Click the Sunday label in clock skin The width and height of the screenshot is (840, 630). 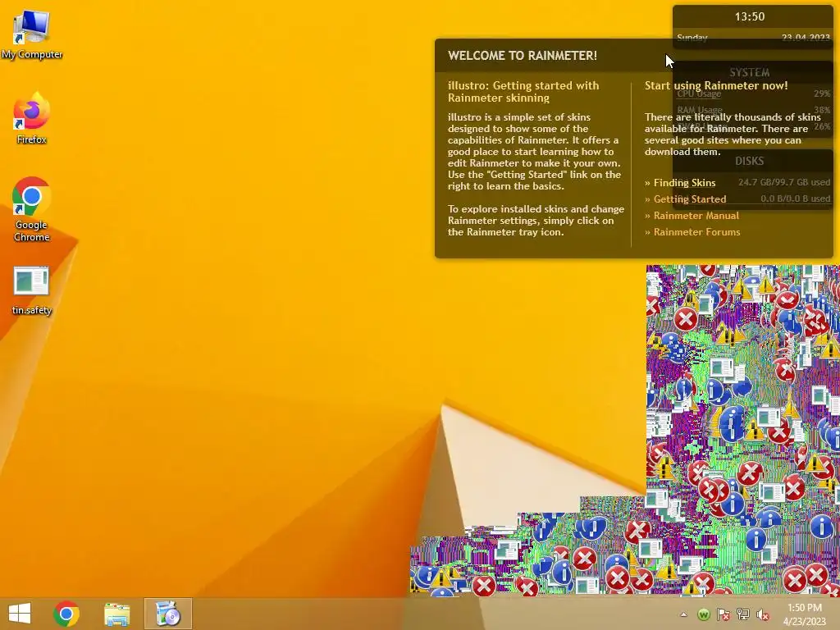[692, 38]
